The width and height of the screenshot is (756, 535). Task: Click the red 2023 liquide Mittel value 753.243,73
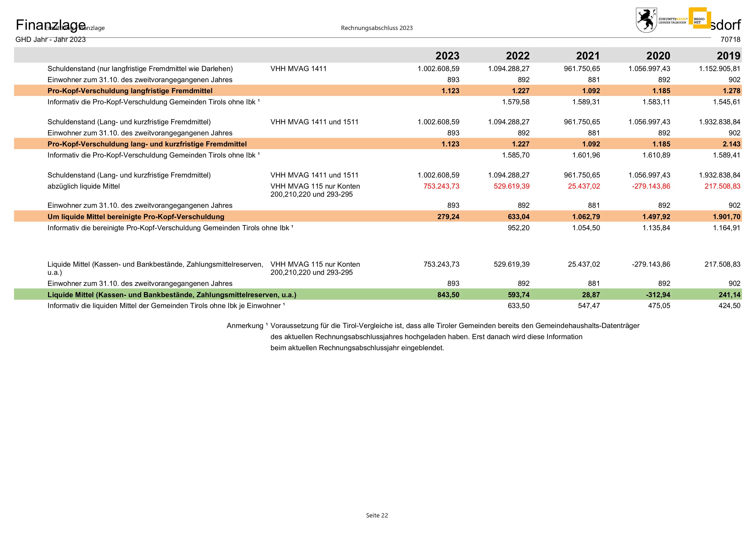[x=441, y=186]
